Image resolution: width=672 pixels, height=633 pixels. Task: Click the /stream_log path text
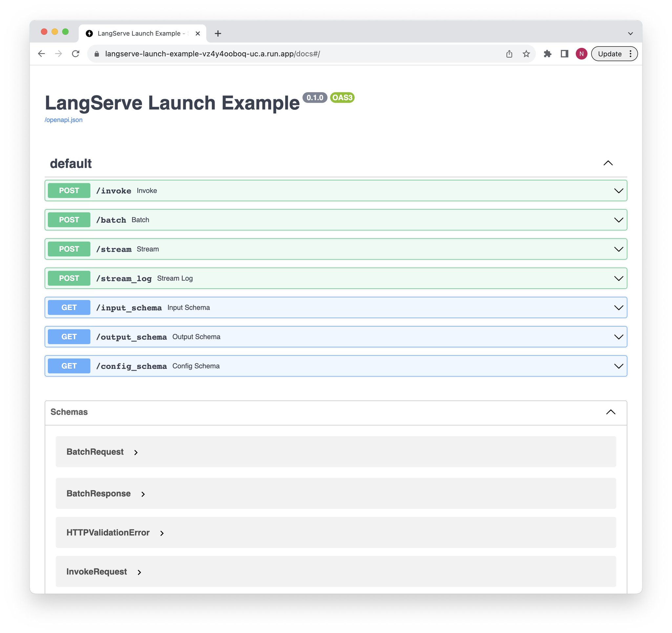coord(124,279)
